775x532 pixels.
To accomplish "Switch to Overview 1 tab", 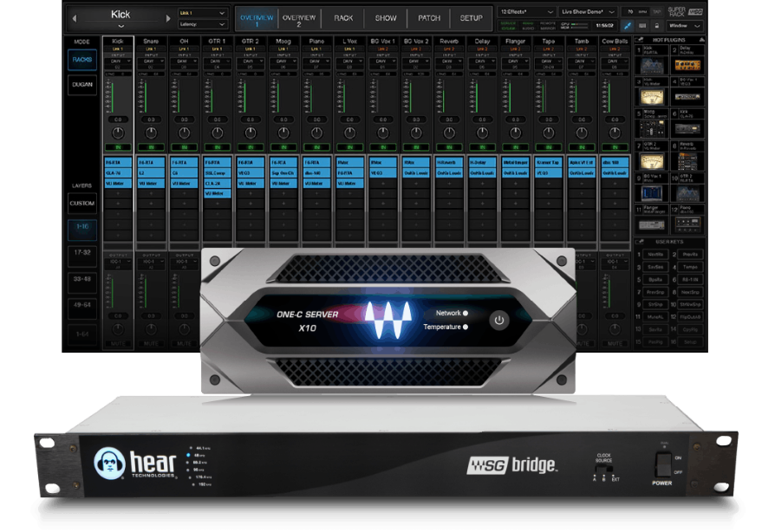I will (x=257, y=20).
